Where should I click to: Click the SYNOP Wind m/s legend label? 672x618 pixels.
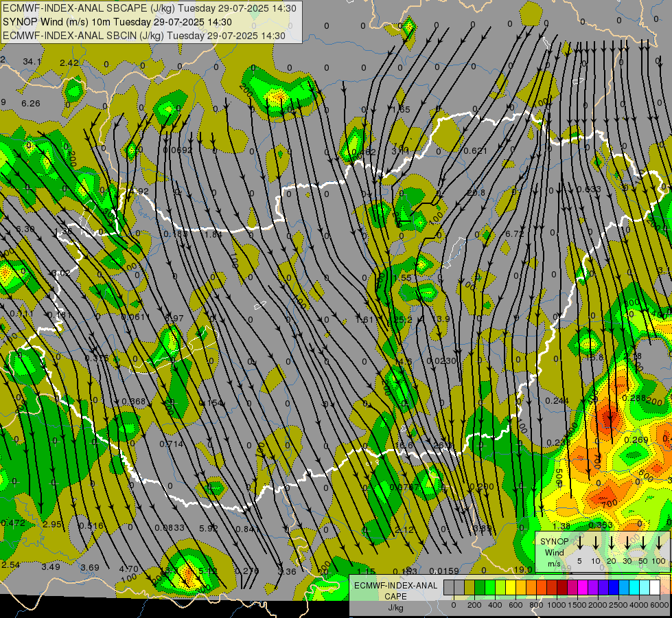point(554,552)
